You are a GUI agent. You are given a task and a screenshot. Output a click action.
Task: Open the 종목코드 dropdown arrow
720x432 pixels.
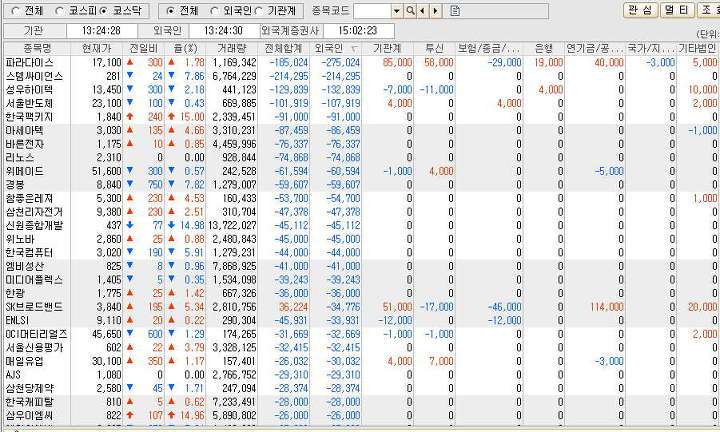(x=397, y=11)
